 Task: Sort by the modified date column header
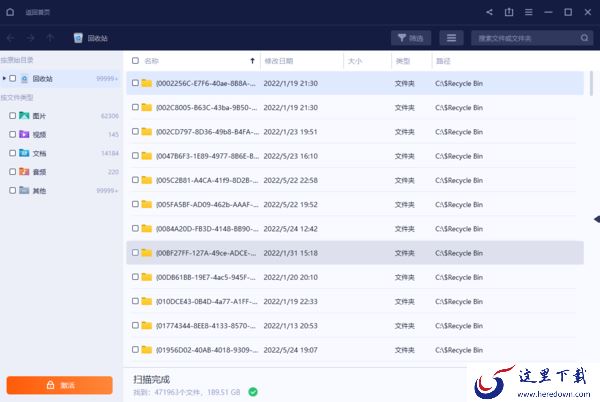pos(279,61)
